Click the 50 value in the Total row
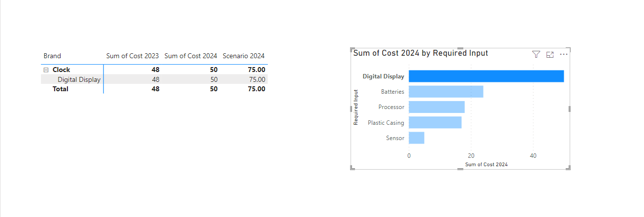 [x=213, y=89]
